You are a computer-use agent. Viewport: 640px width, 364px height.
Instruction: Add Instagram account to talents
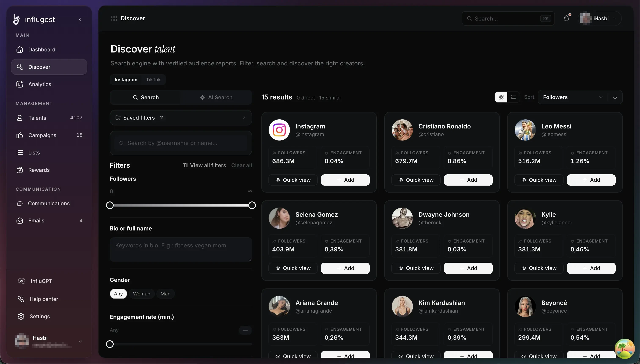pyautogui.click(x=345, y=180)
